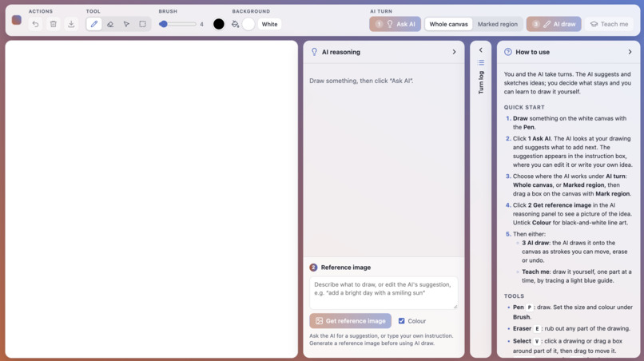Click on the white drawing canvas
This screenshot has height=361, width=644.
152,199
